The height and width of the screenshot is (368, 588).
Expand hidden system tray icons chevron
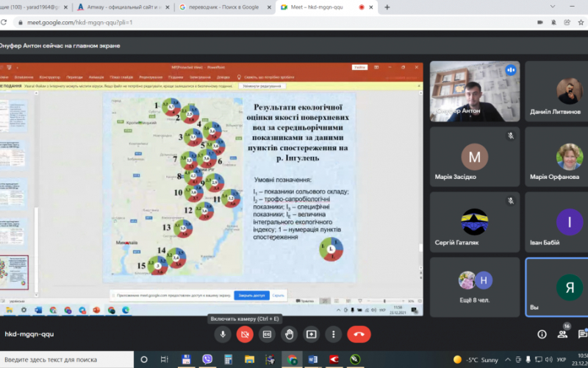508,360
